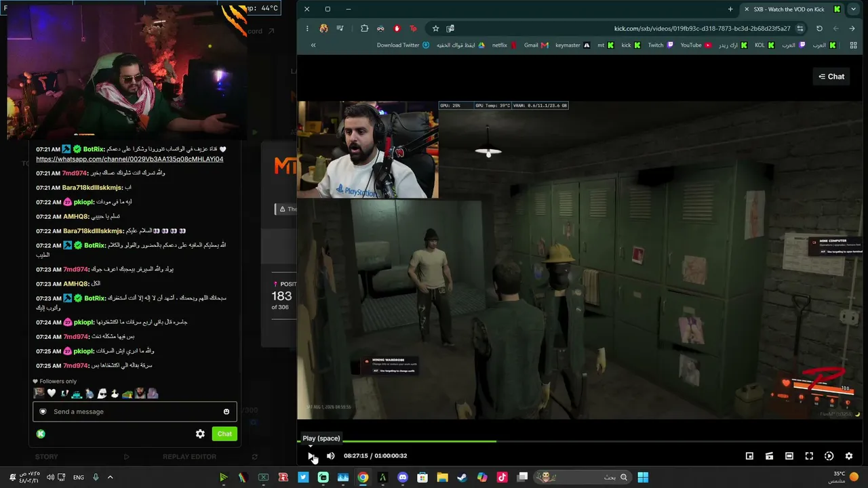
Task: Open Windows Start menu
Action: (643, 477)
